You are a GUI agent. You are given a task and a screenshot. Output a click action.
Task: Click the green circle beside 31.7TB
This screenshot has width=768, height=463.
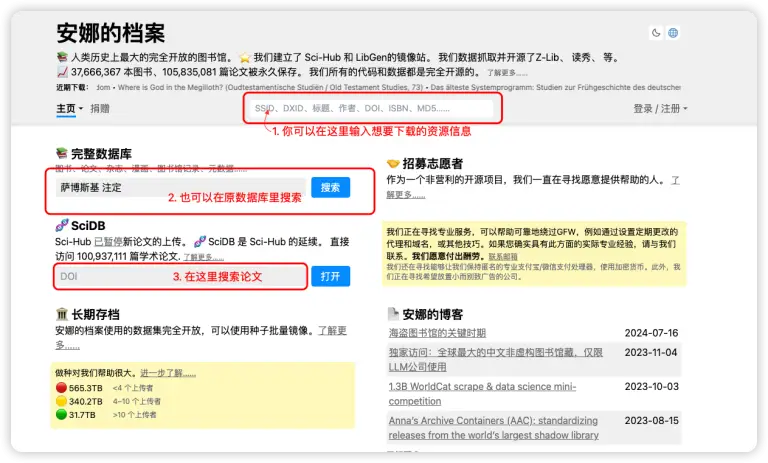61,414
